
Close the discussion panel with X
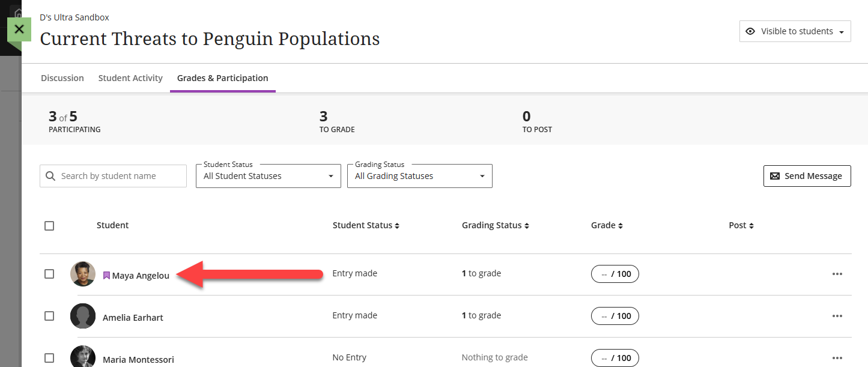(x=19, y=29)
